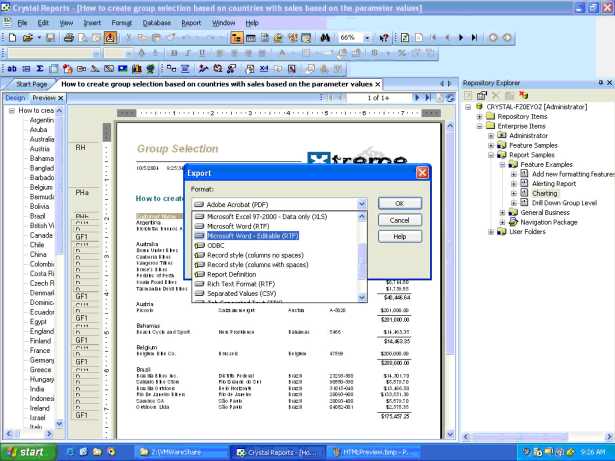Select the Charting report item
The height and width of the screenshot is (461, 615).
[544, 193]
